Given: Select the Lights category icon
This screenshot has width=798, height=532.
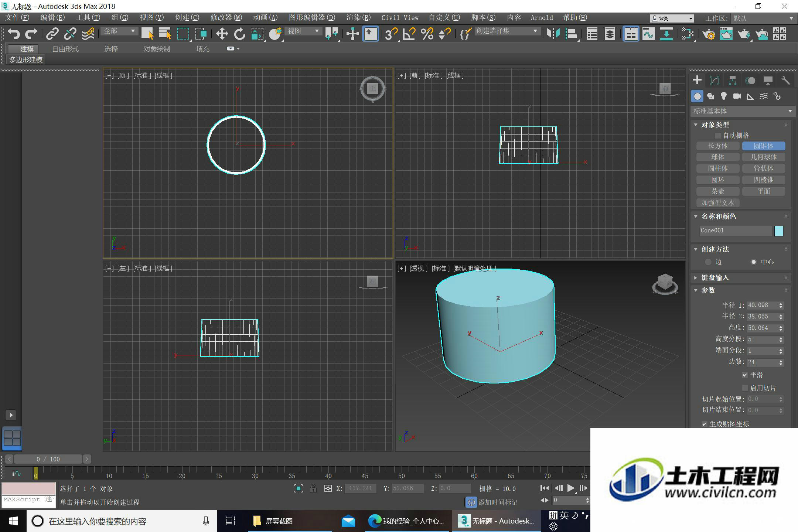Looking at the screenshot, I should (x=723, y=96).
